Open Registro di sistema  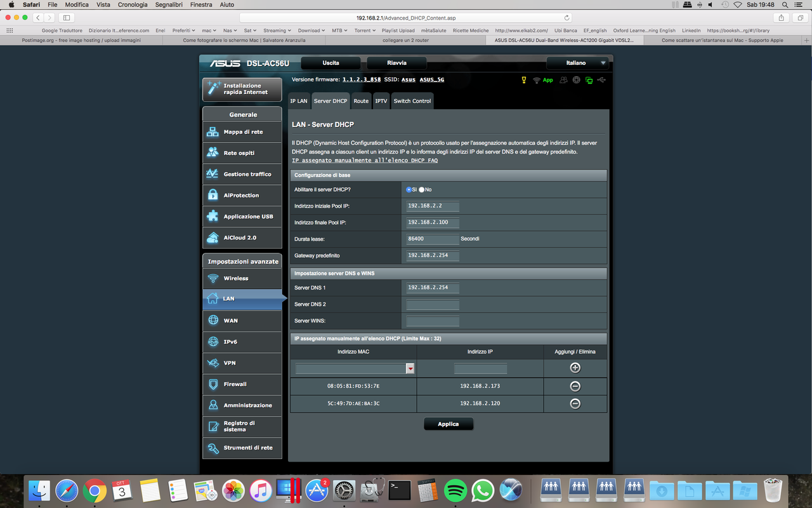[242, 427]
